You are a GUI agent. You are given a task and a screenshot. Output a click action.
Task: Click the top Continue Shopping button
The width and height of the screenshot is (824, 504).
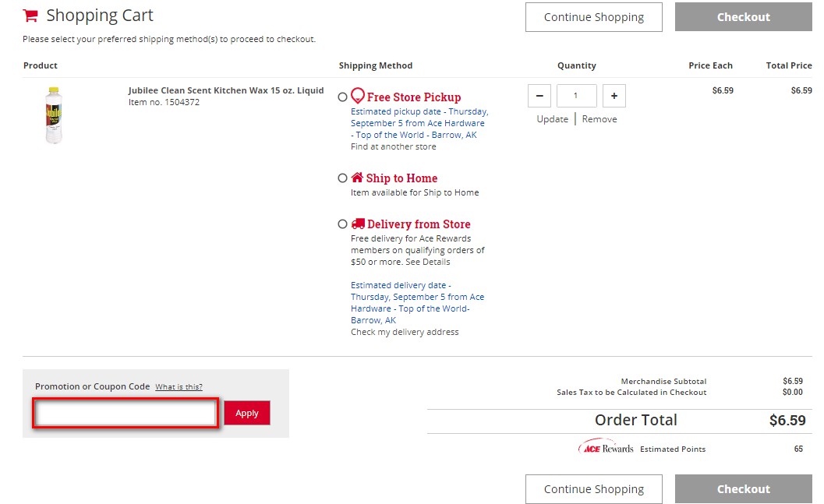coord(594,17)
